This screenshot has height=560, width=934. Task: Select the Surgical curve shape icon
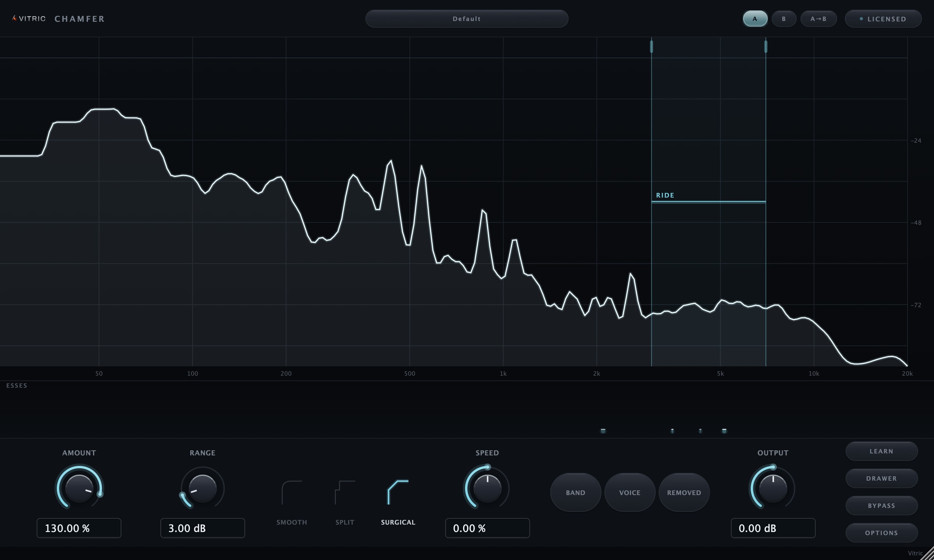click(x=398, y=492)
